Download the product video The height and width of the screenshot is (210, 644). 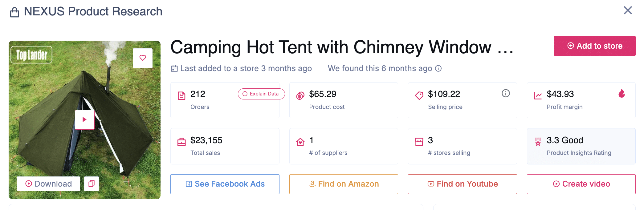click(48, 184)
